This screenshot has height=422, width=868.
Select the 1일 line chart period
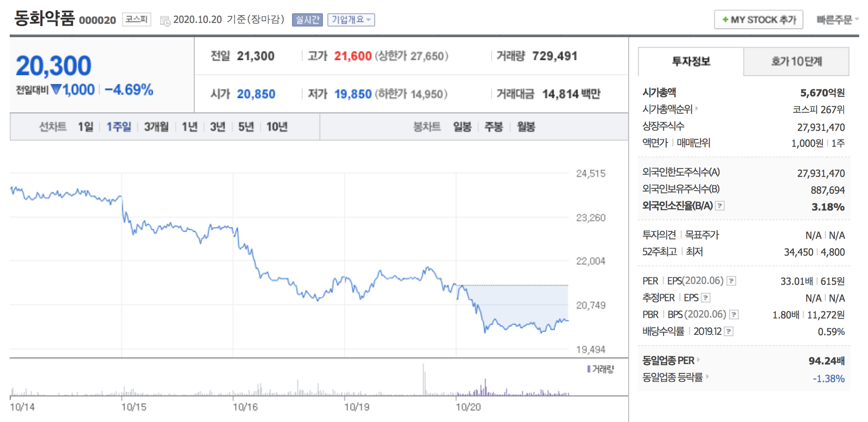tap(85, 127)
